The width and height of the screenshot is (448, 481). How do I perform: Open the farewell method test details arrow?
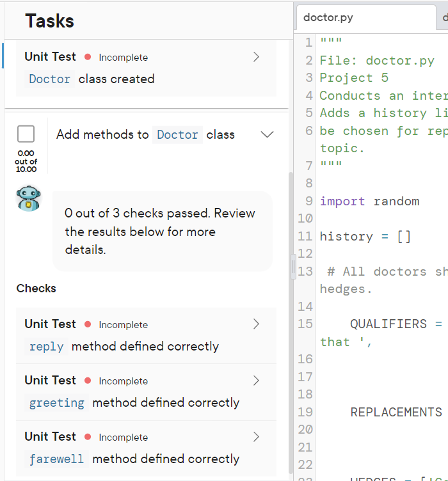[256, 437]
